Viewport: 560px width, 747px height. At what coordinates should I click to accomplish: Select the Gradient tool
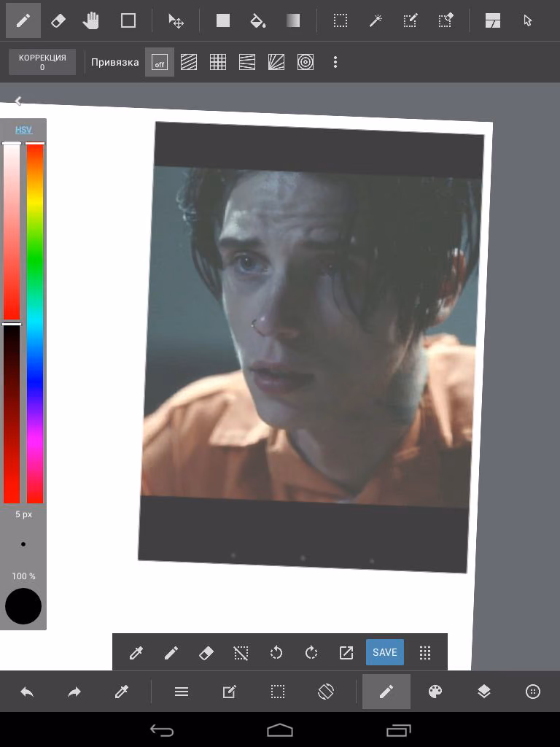point(293,20)
